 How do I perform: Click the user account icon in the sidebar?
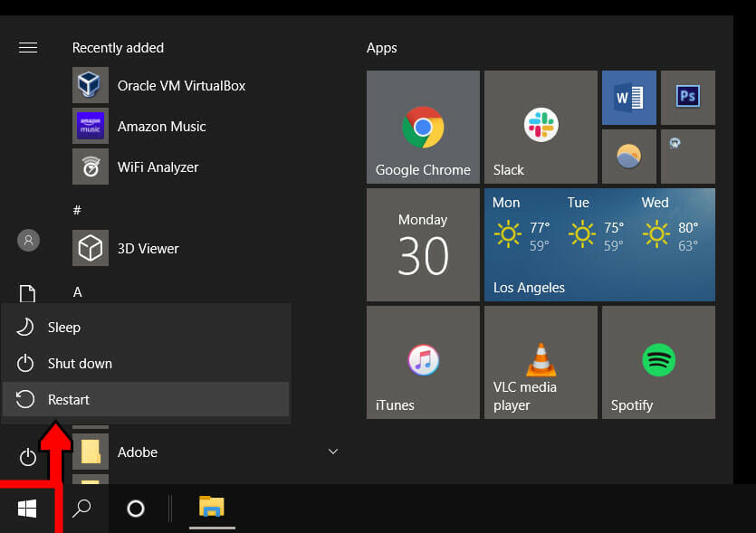pos(27,239)
